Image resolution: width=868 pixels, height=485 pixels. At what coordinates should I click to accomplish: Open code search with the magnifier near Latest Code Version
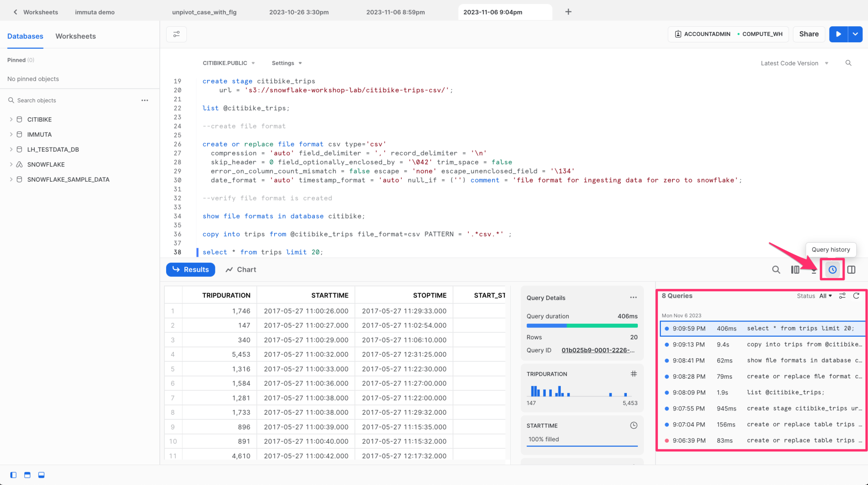tap(848, 63)
